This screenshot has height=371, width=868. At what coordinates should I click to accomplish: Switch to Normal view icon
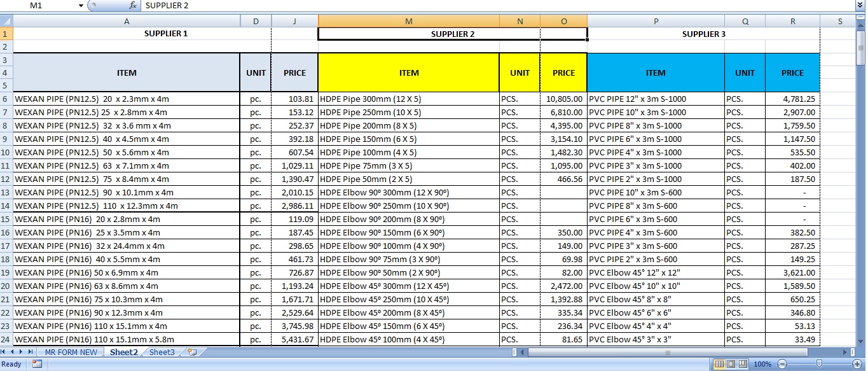[719, 364]
